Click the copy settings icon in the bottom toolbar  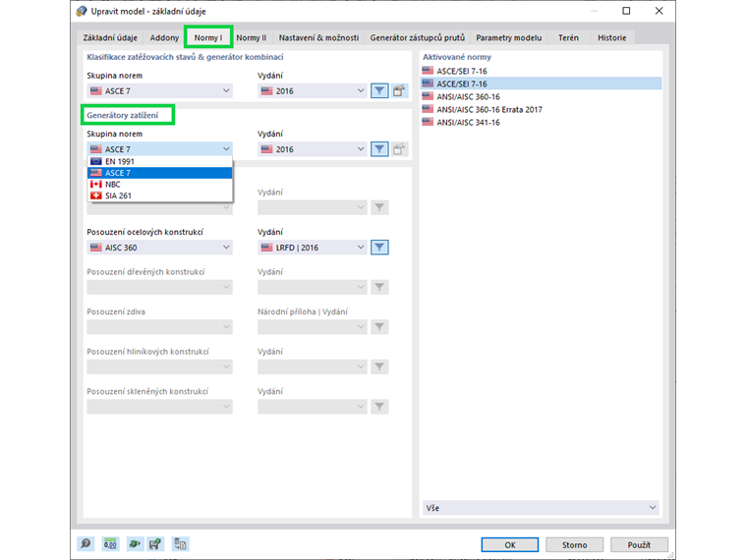[x=180, y=544]
